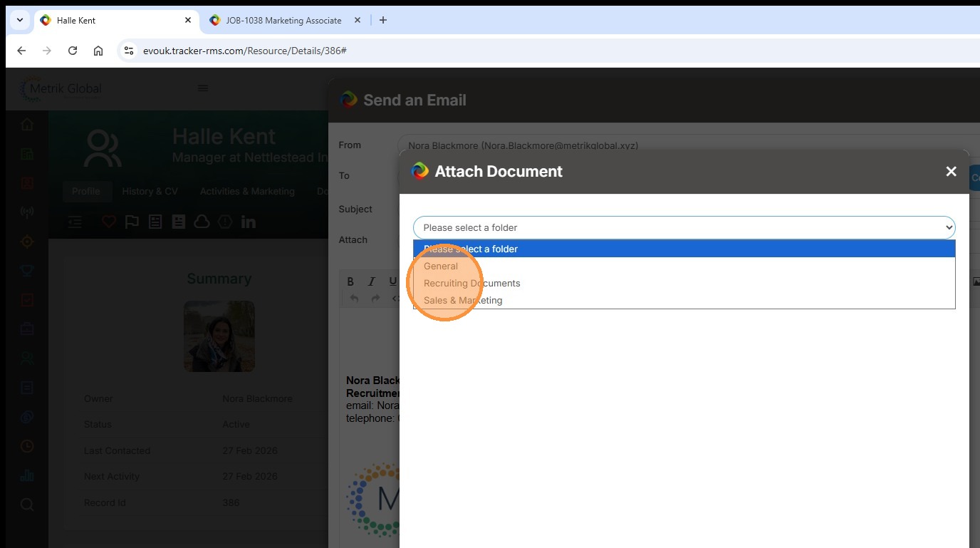Open the trophy sidebar icon
The height and width of the screenshot is (548, 980).
click(27, 271)
